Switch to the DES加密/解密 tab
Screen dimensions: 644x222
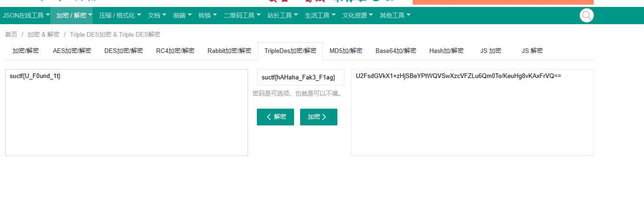pyautogui.click(x=124, y=51)
